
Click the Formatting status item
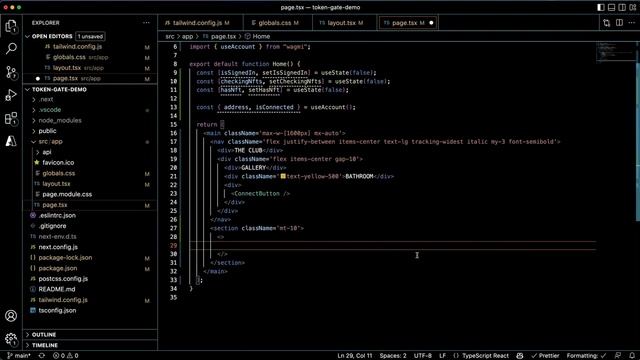click(x=586, y=356)
